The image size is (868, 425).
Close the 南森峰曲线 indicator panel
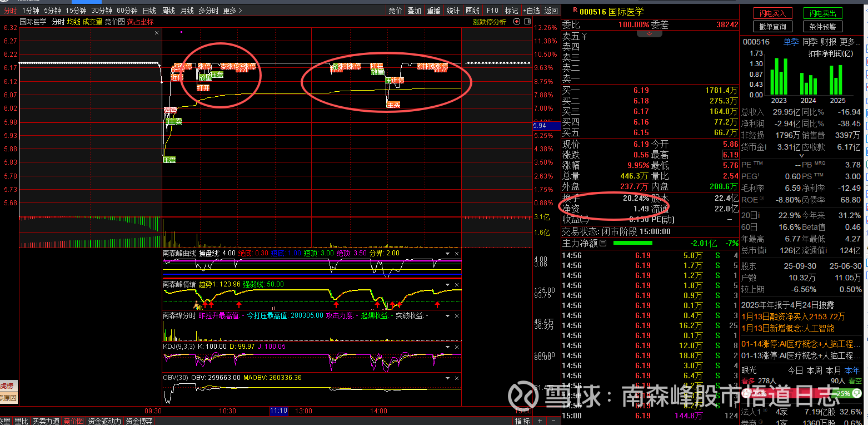point(457,253)
